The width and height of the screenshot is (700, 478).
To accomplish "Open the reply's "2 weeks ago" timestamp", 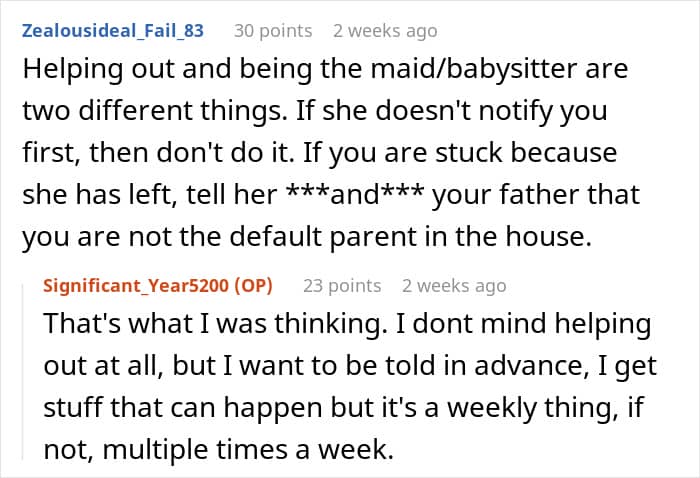I will point(454,286).
